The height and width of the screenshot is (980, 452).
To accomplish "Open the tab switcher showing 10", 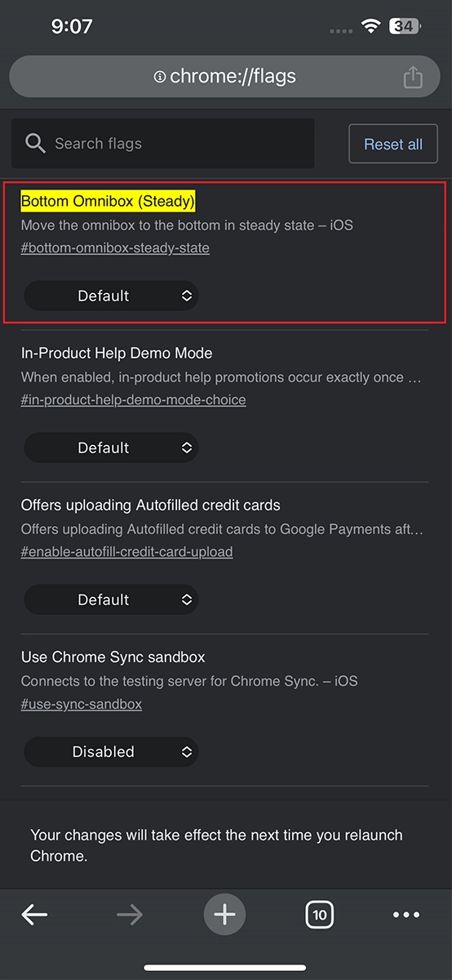I will click(320, 915).
